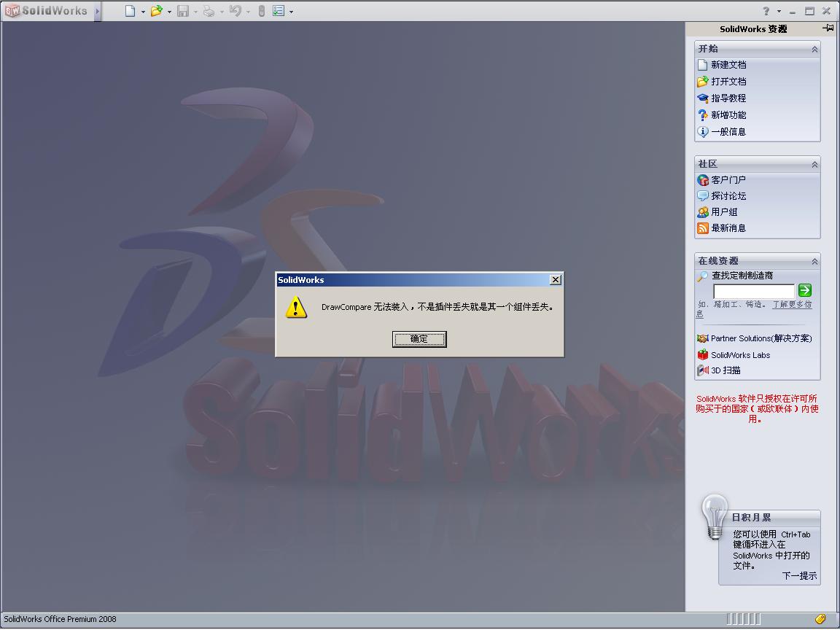This screenshot has width=840, height=630.
Task: Click the SolidWorks logo menu button
Action: [45, 11]
